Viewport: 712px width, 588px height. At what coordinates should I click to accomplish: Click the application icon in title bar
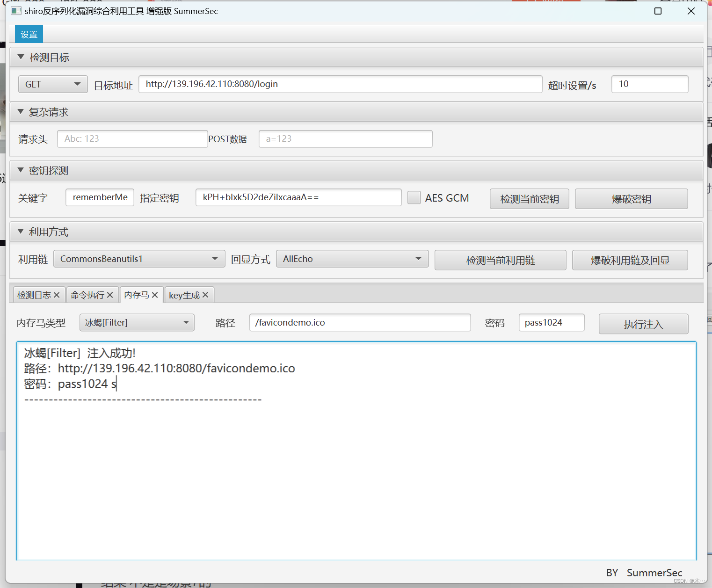click(16, 11)
